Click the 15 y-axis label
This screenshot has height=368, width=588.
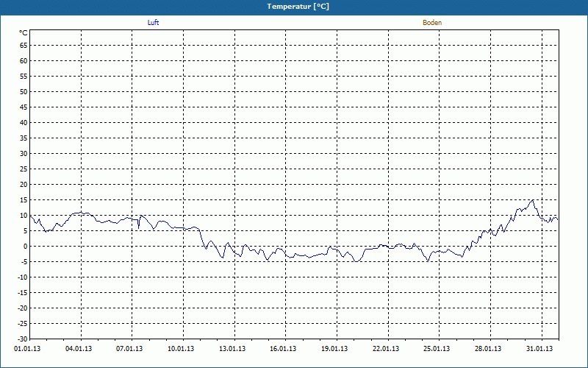[24, 200]
